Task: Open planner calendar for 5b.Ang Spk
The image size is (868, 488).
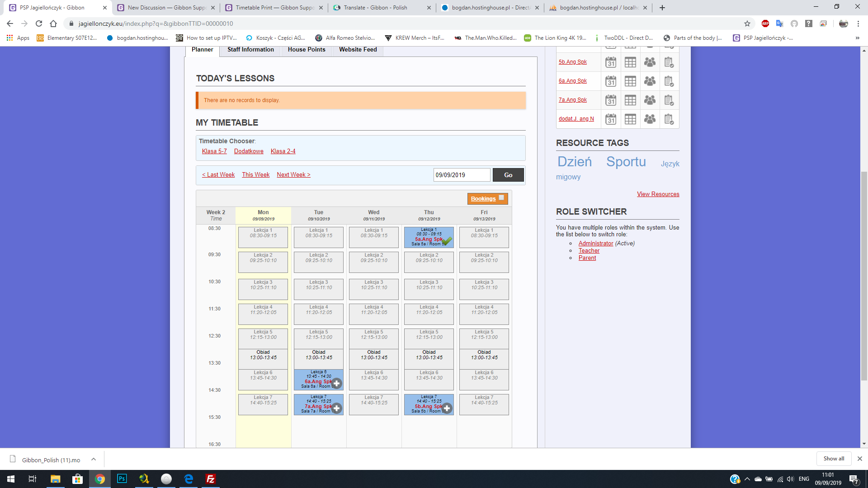Action: 611,62
